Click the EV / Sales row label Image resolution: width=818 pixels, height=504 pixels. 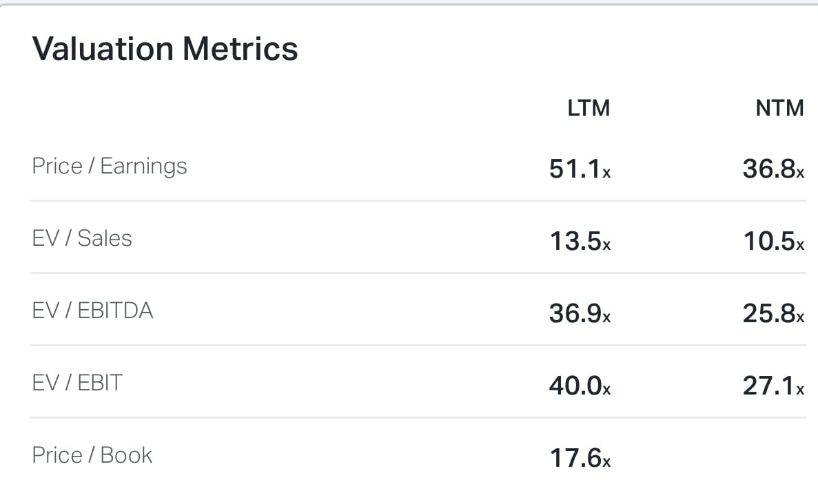82,238
